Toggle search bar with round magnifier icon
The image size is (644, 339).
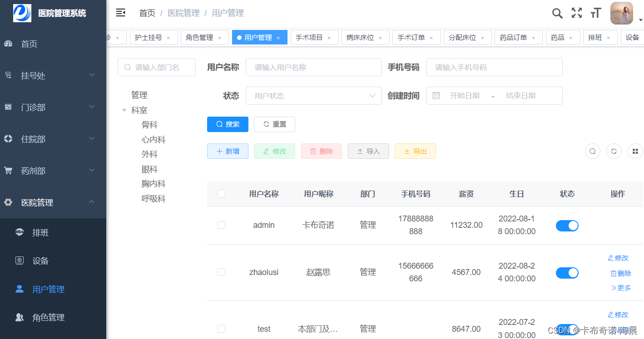(593, 151)
